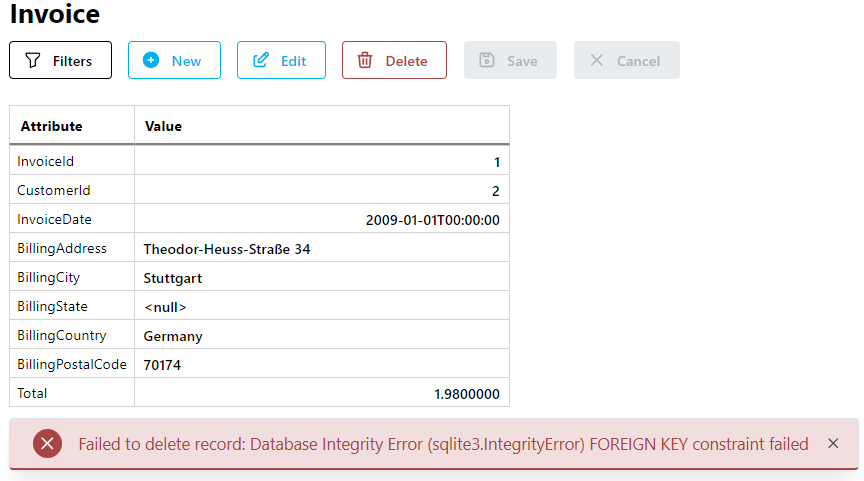Viewport: 864px width, 481px height.
Task: Click the funnel icon on Filters
Action: tap(33, 60)
